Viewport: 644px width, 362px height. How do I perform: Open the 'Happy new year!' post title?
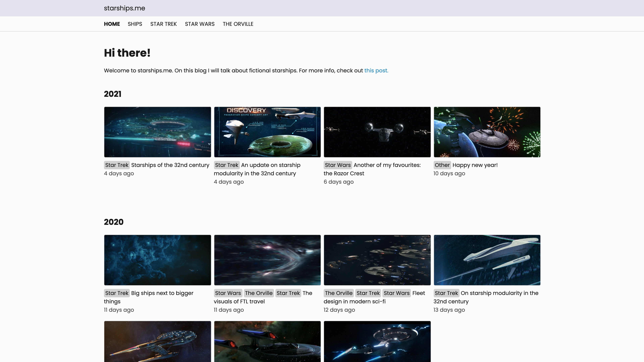tap(475, 165)
